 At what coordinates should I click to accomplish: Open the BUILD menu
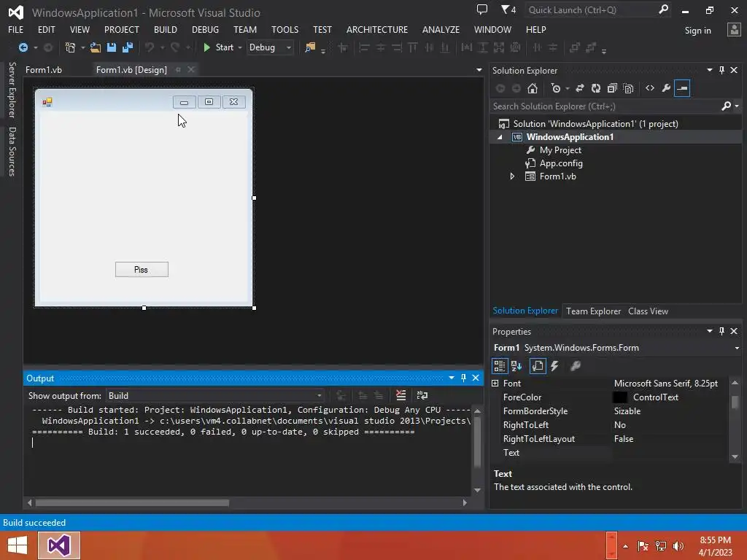tap(166, 29)
